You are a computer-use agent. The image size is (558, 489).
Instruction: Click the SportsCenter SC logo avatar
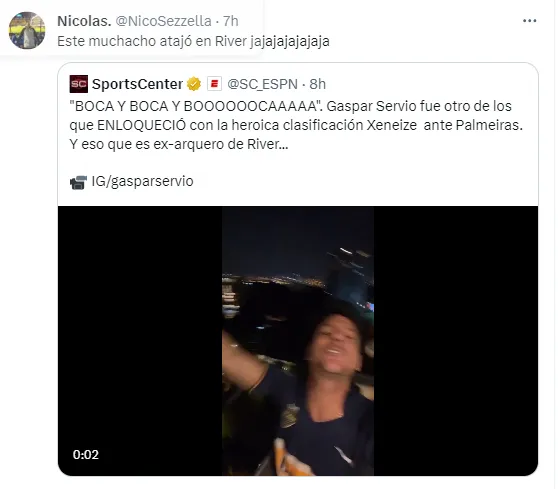click(79, 84)
